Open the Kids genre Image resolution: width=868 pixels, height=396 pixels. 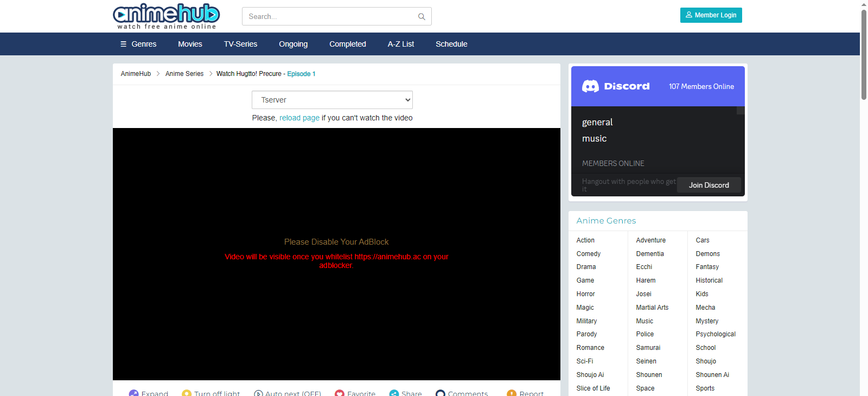coord(702,294)
